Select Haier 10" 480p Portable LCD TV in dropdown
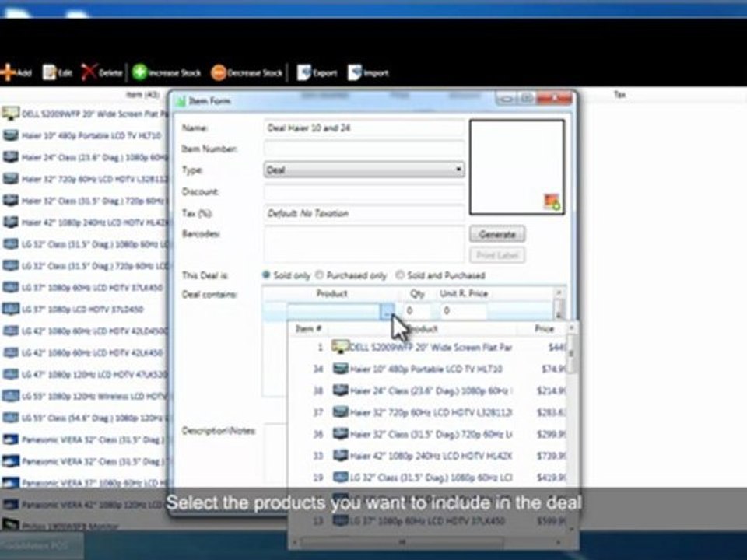 pos(427,369)
